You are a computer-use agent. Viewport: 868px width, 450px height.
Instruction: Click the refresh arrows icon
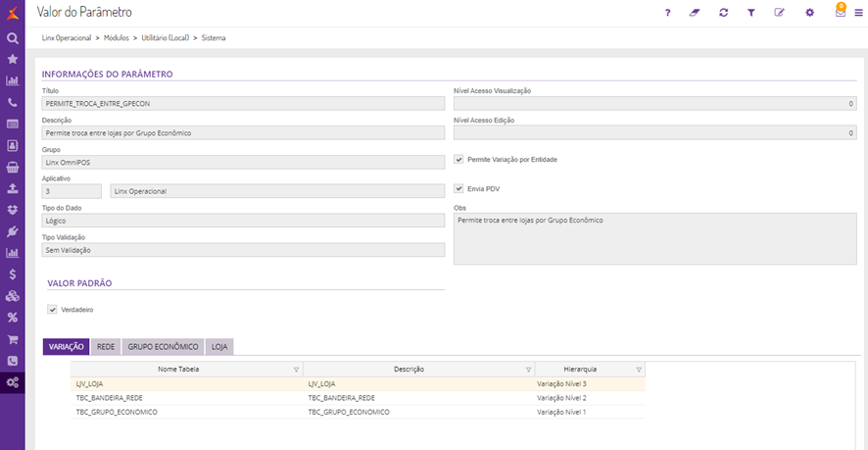(x=723, y=13)
